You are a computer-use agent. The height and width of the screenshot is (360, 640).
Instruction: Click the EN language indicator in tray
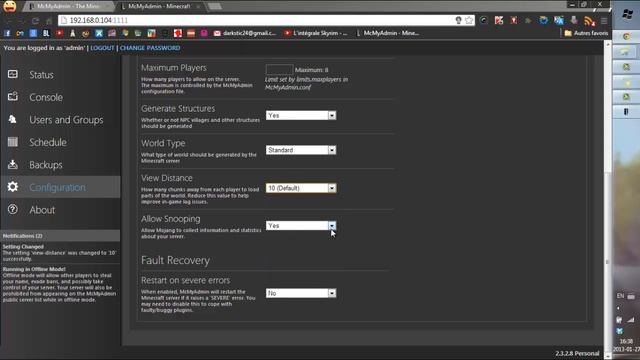pyautogui.click(x=620, y=296)
